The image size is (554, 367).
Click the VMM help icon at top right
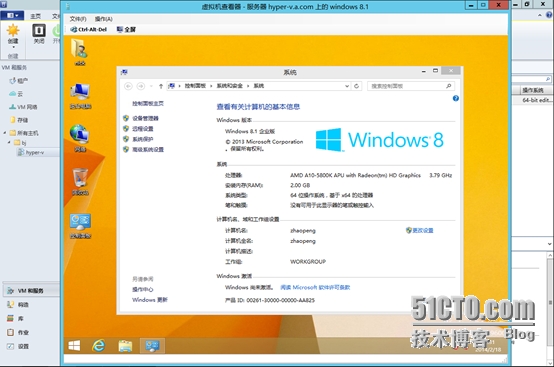coord(549,15)
